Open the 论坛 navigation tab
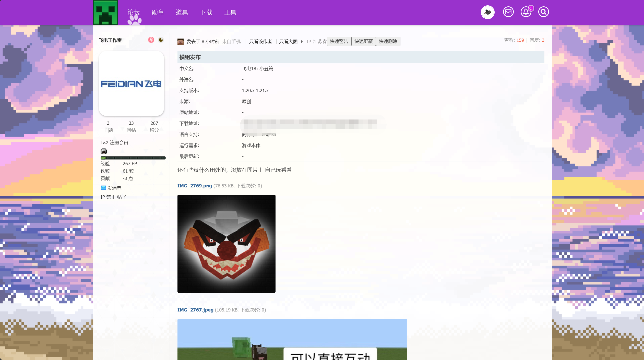Screen dimensions: 644x360 coord(134,12)
